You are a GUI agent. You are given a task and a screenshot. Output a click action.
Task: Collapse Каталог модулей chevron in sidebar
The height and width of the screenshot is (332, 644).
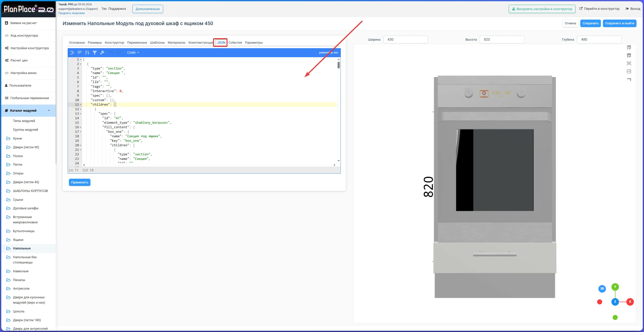coord(49,110)
